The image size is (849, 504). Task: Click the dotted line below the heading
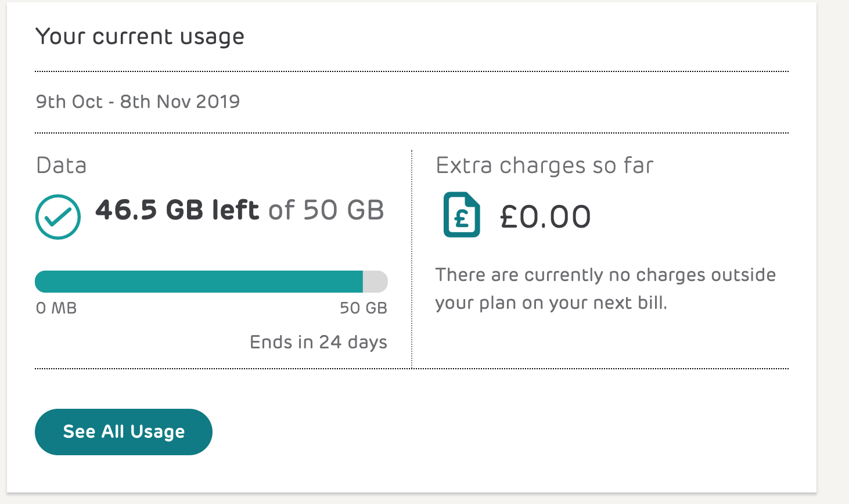(411, 71)
